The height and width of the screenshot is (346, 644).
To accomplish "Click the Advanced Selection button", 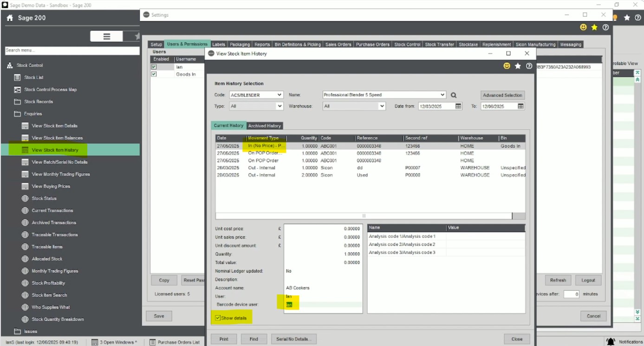I will [x=502, y=95].
